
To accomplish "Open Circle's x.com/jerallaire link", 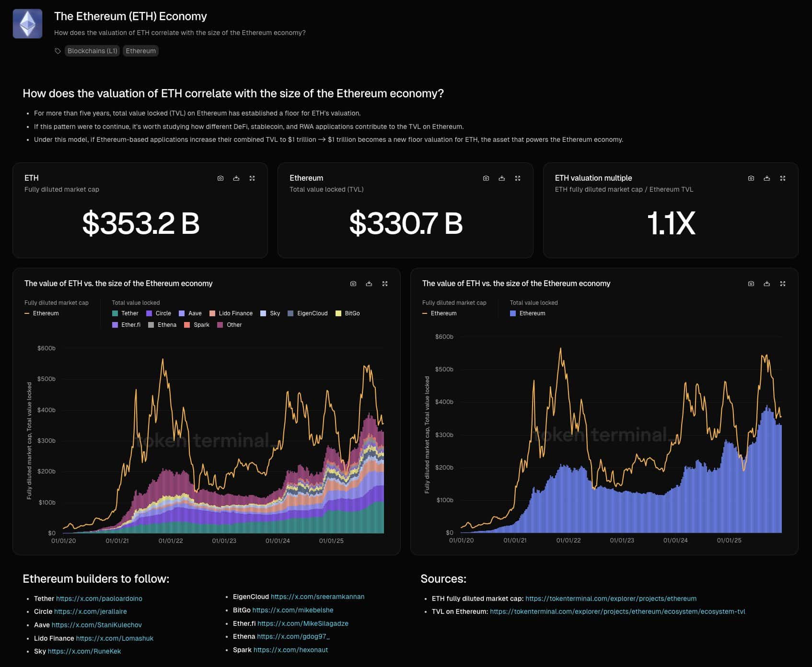I will [91, 611].
